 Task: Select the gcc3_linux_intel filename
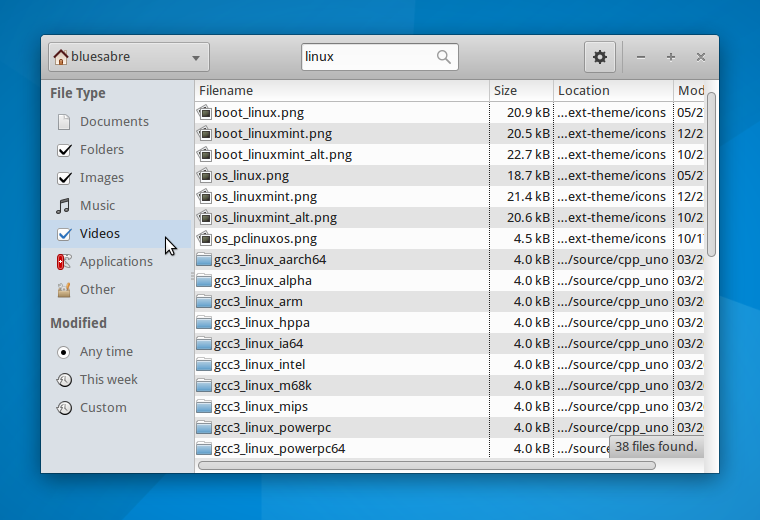259,364
